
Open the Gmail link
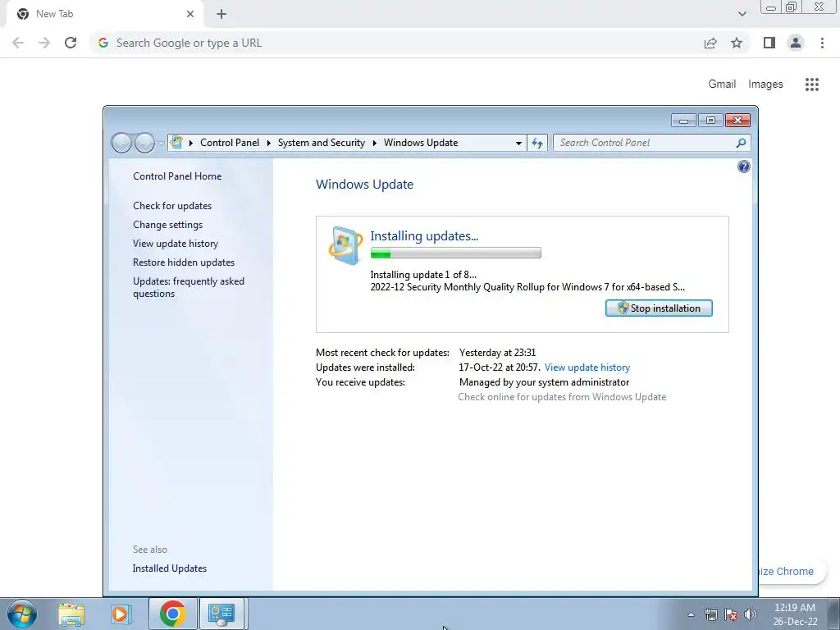(x=722, y=84)
